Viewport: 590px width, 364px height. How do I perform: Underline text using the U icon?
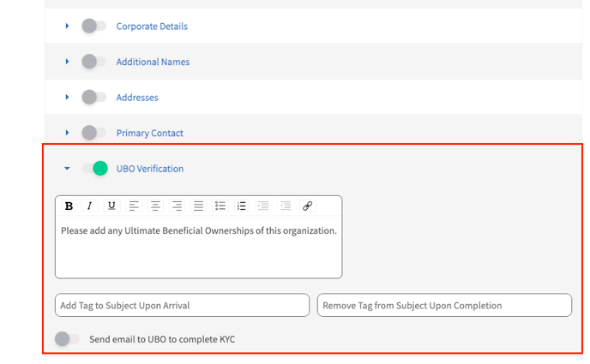(111, 206)
